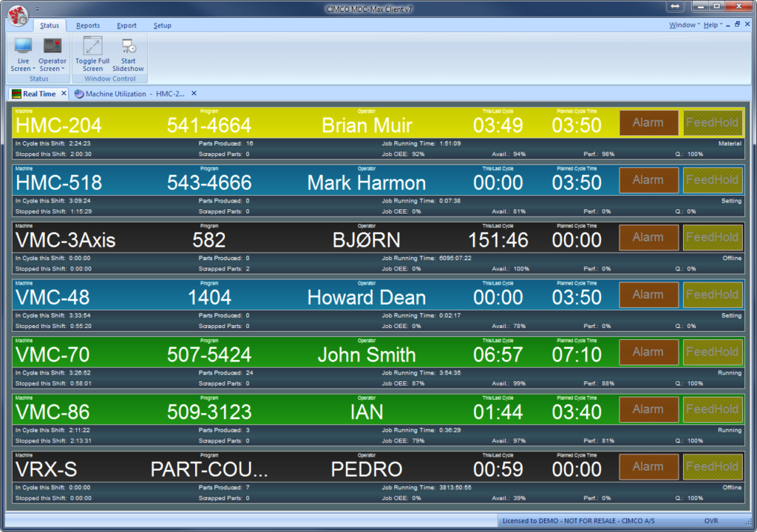
Task: Click the Alarm indicator for VMC-48
Action: tap(648, 295)
